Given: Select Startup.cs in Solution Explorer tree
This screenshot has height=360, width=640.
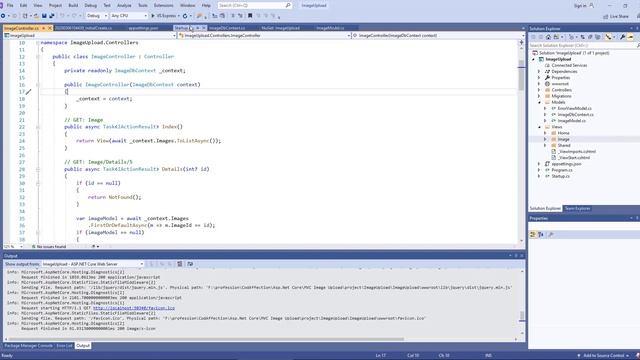Looking at the screenshot, I should click(560, 176).
